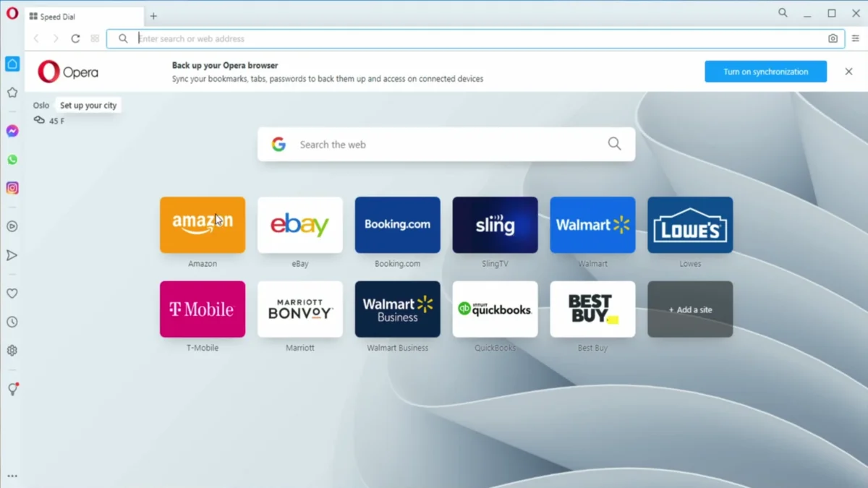
Task: Open the Booking.com speed dial tile
Action: point(398,225)
